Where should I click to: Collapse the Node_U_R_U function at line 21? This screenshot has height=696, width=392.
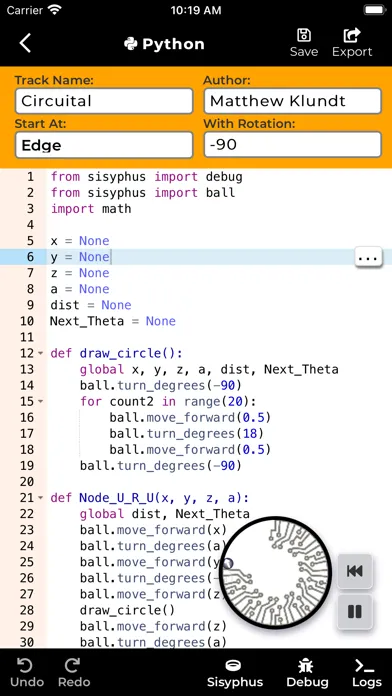[40, 498]
